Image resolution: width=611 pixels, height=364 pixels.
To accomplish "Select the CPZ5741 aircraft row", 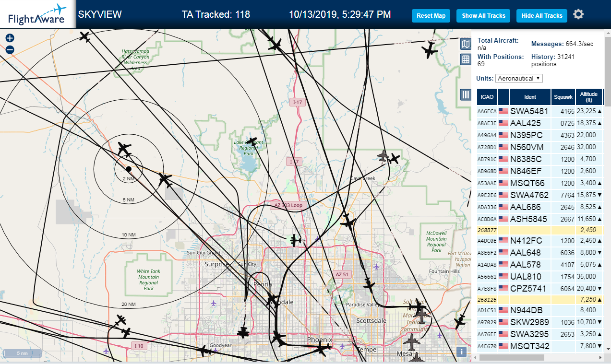I will (x=540, y=288).
